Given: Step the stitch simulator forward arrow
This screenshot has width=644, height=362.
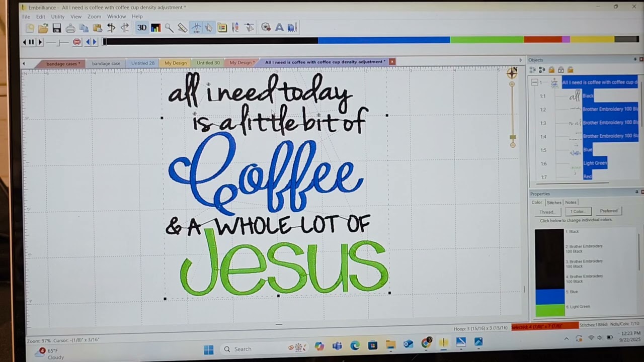Looking at the screenshot, I should pos(40,42).
